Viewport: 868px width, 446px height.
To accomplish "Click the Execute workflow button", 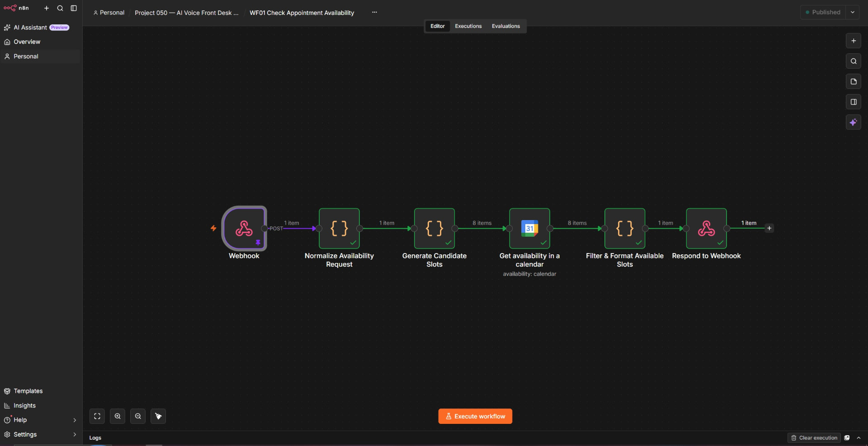I will click(475, 416).
